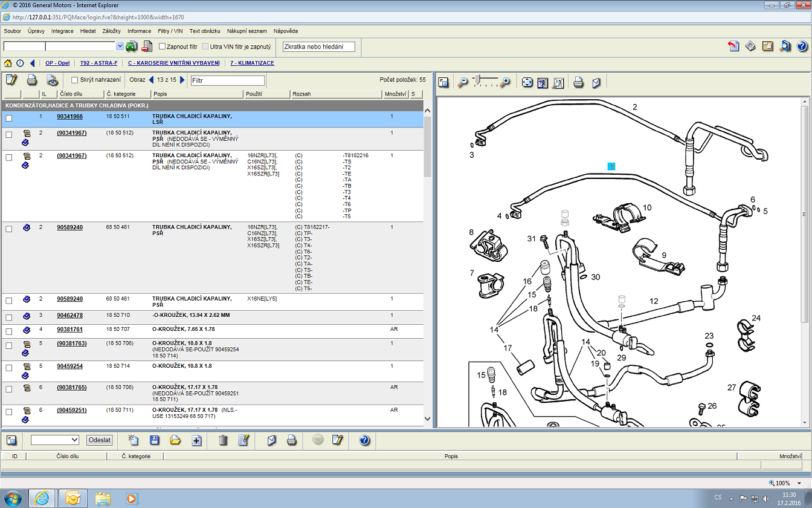812x508 pixels.
Task: Click the green car vehicle icon
Action: pos(131,47)
